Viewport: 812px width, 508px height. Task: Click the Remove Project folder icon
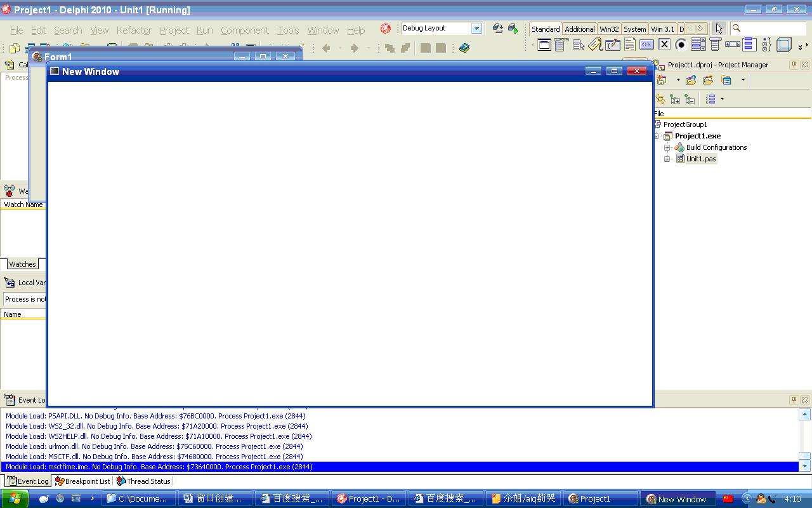[708, 80]
